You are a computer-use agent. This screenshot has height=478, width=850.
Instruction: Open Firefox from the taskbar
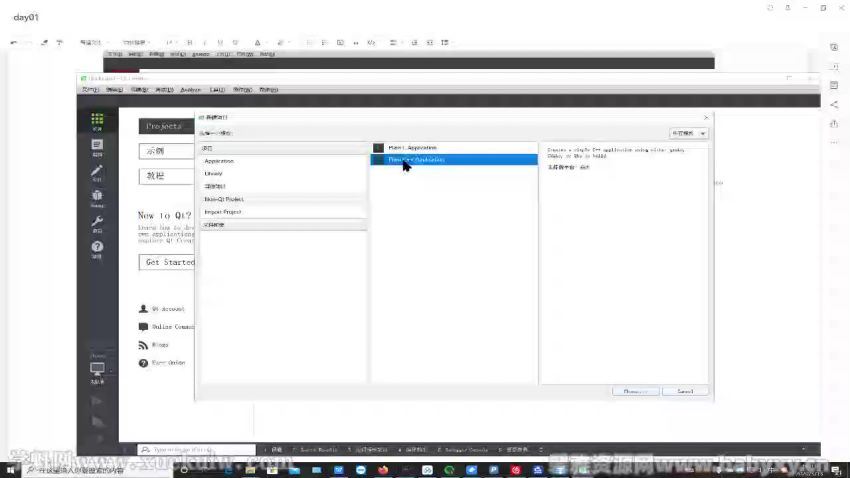383,470
